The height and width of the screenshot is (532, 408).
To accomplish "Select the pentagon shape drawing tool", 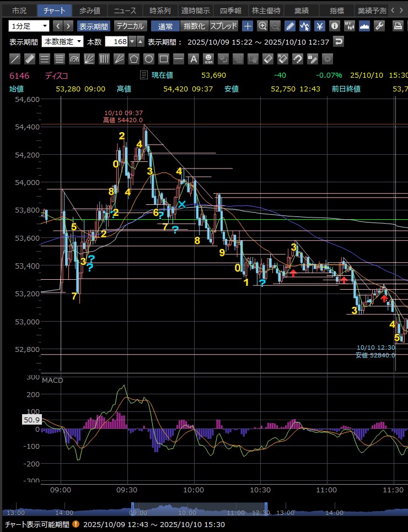I will (134, 59).
